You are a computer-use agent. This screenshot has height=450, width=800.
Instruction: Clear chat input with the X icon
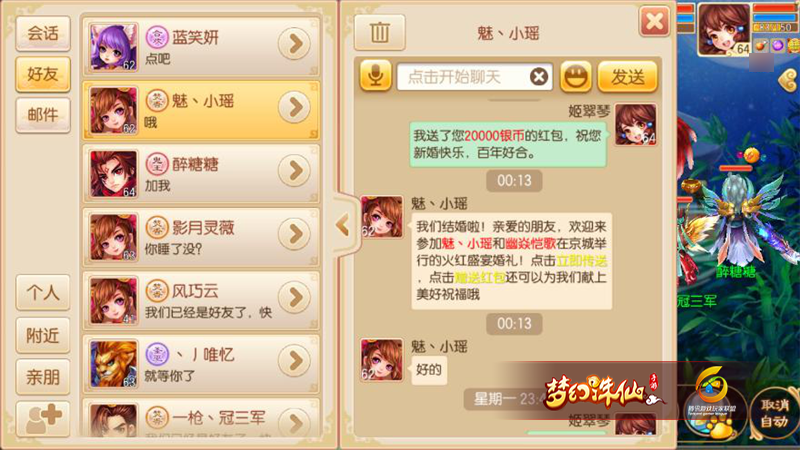click(x=539, y=77)
